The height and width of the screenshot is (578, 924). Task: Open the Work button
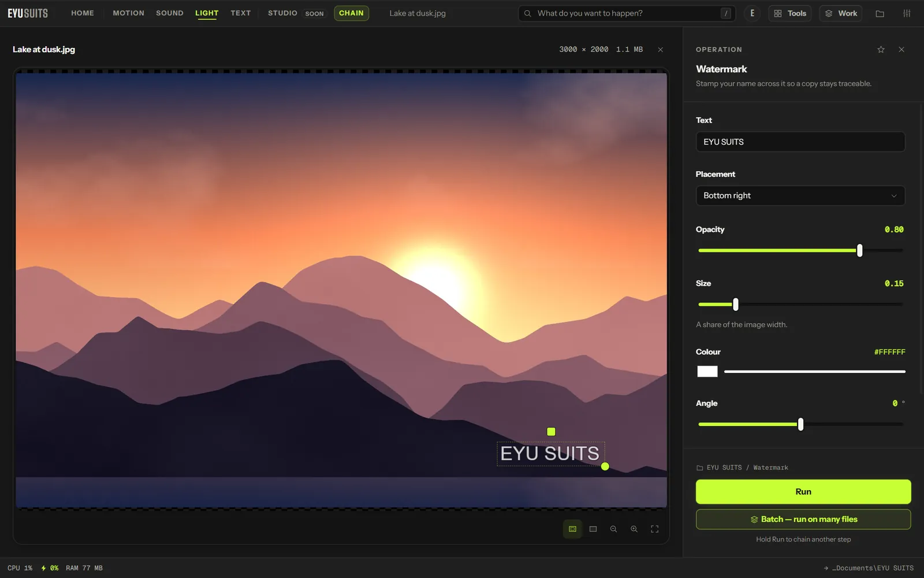(840, 13)
